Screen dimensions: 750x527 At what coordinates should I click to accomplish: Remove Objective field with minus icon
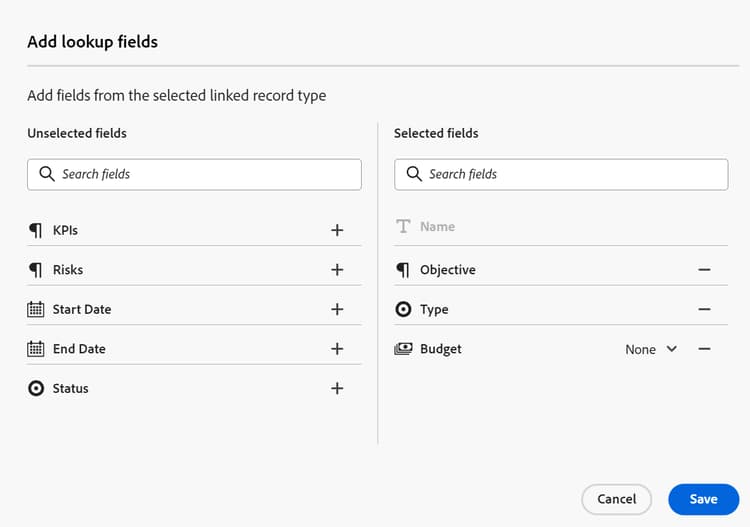[x=704, y=270]
